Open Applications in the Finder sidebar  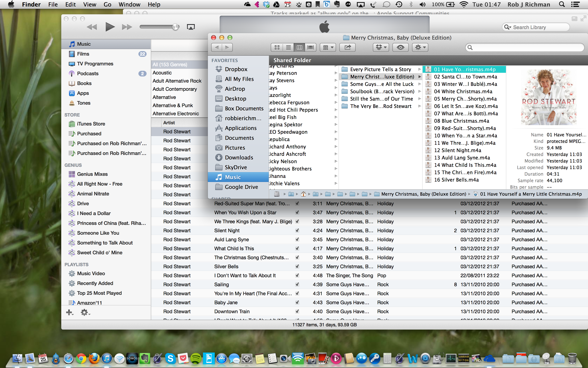(238, 128)
